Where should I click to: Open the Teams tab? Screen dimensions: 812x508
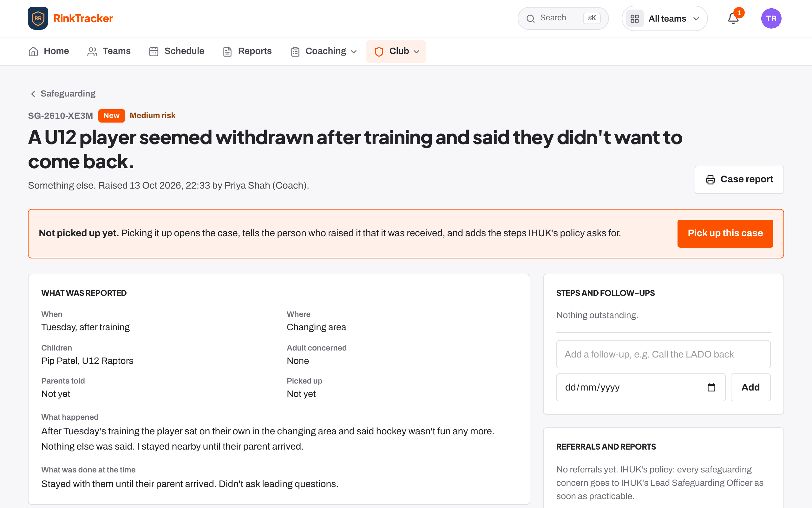(x=109, y=51)
